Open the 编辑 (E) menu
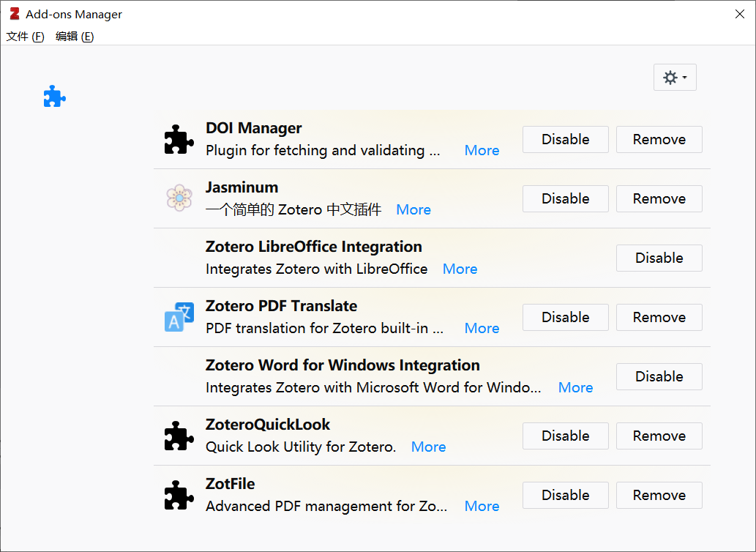The image size is (756, 552). [x=75, y=37]
